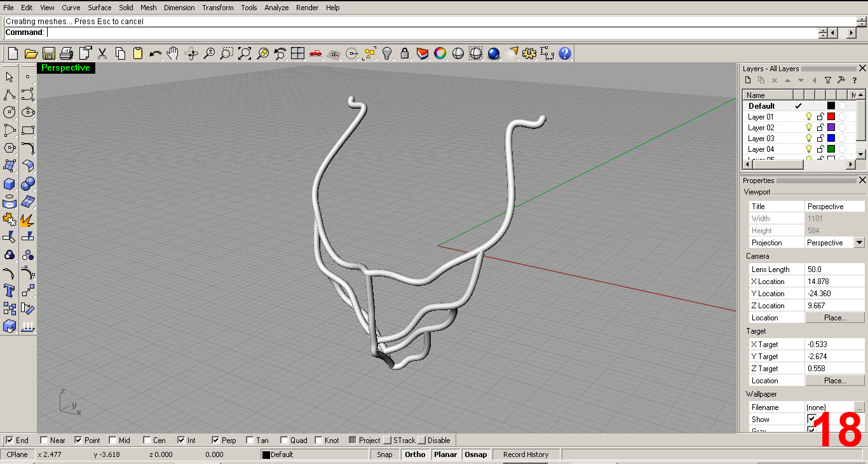Screen dimensions: 868x464
Task: Click the purple color swatch of Layer 02
Action: point(831,128)
